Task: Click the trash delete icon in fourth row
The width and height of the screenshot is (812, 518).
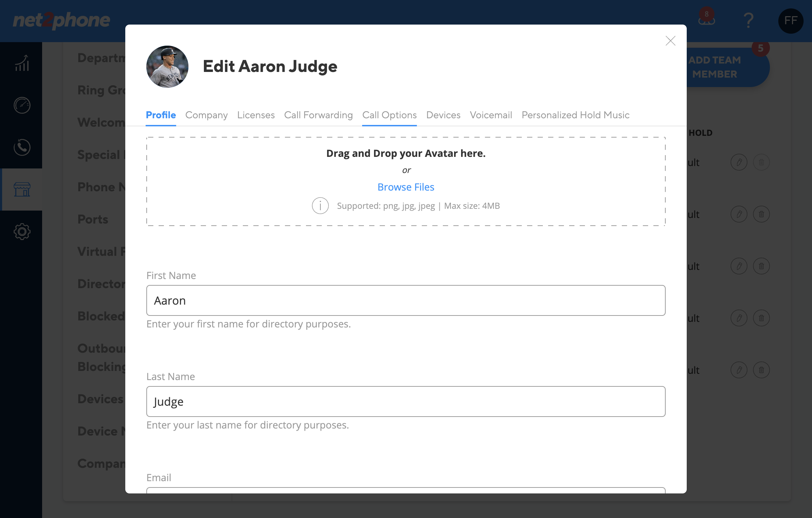Action: click(761, 318)
